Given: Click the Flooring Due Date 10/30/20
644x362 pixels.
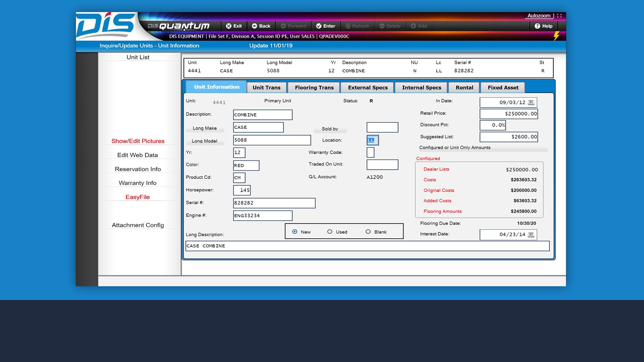Looking at the screenshot, I should point(527,223).
